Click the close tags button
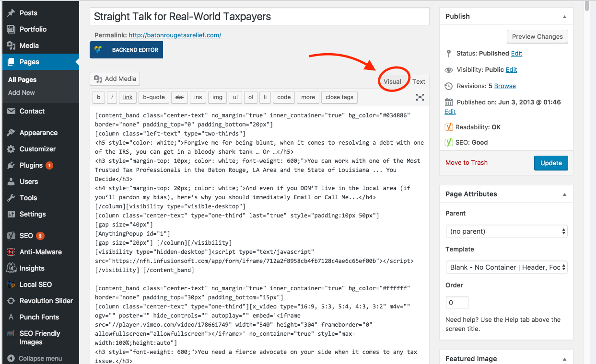 click(x=339, y=97)
